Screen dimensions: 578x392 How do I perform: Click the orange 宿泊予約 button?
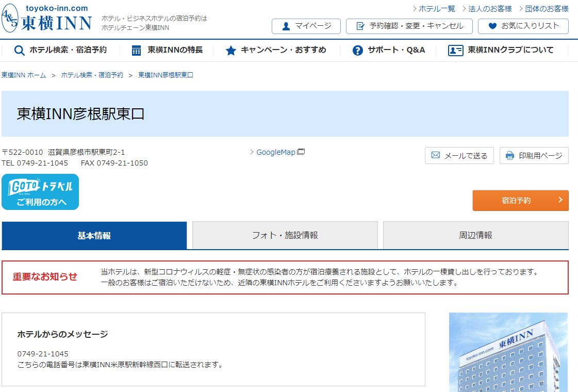point(520,200)
